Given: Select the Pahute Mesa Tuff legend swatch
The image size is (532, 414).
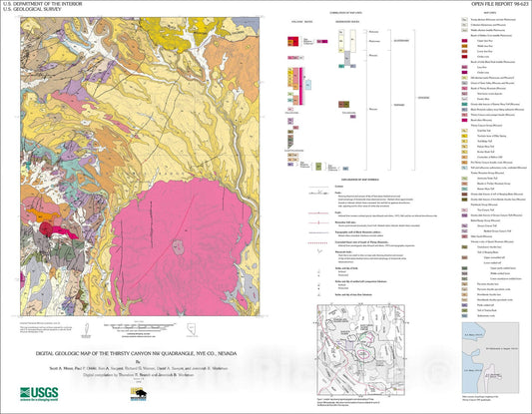Looking at the screenshot, I should click(x=464, y=147).
